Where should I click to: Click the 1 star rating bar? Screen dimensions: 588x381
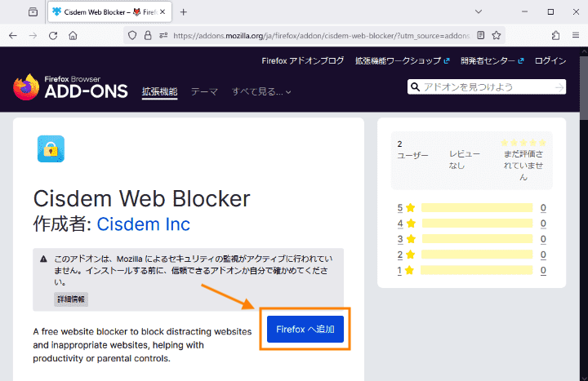pos(476,270)
